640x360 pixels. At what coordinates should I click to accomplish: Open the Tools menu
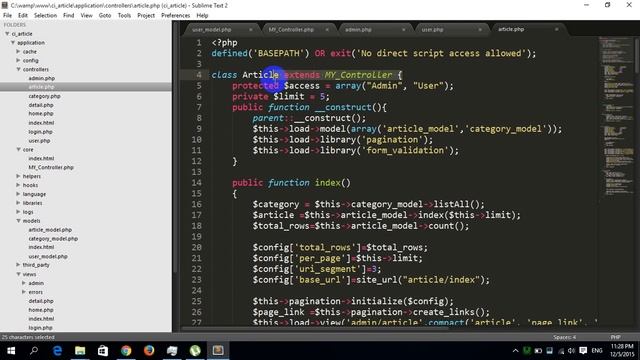(124, 16)
